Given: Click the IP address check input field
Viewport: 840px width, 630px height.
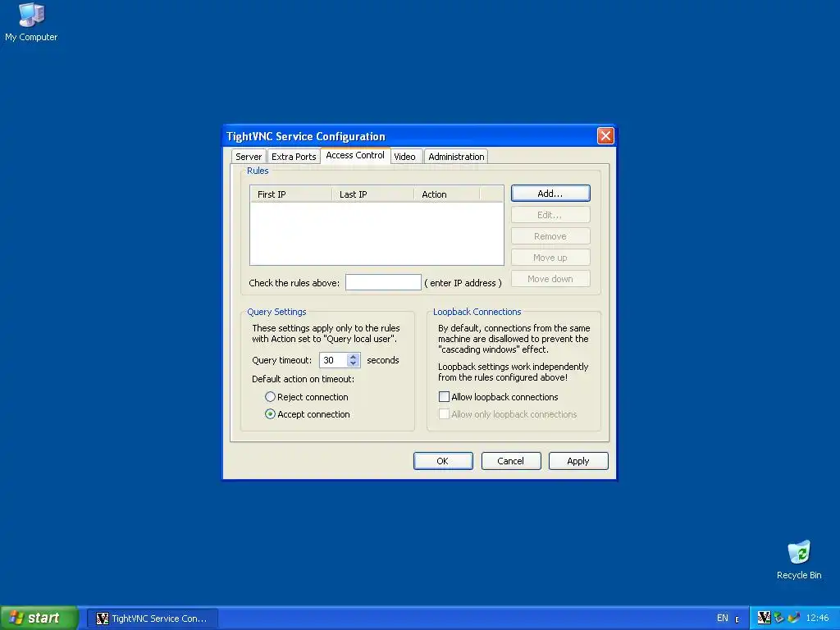Looking at the screenshot, I should pyautogui.click(x=383, y=282).
